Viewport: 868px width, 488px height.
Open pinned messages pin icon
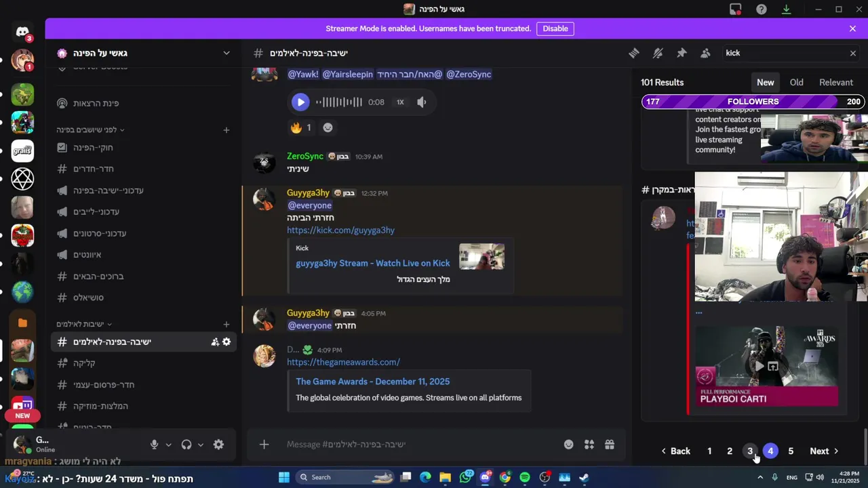(x=682, y=53)
